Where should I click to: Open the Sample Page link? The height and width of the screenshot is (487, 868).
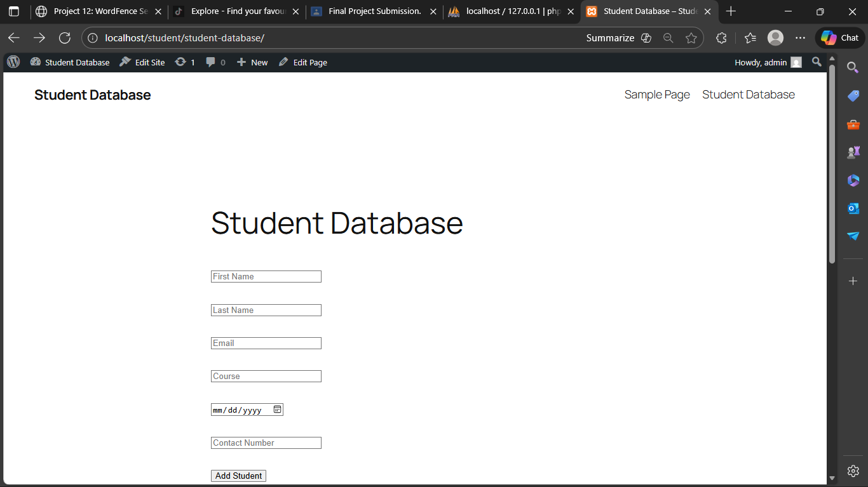(x=656, y=95)
